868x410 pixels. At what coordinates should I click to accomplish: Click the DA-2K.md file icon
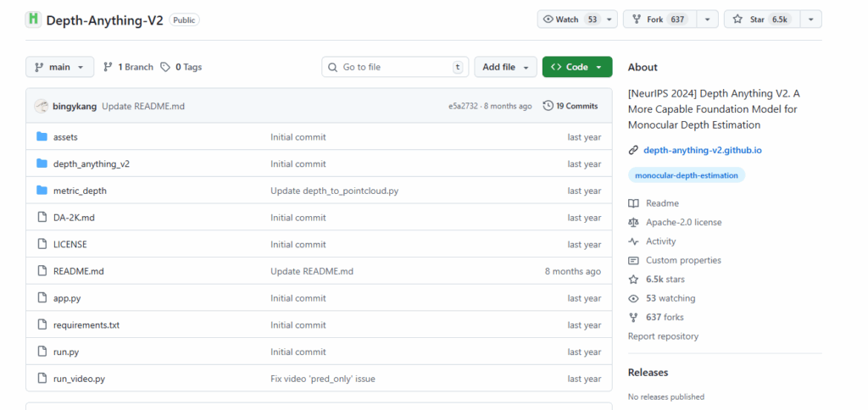pos(42,218)
